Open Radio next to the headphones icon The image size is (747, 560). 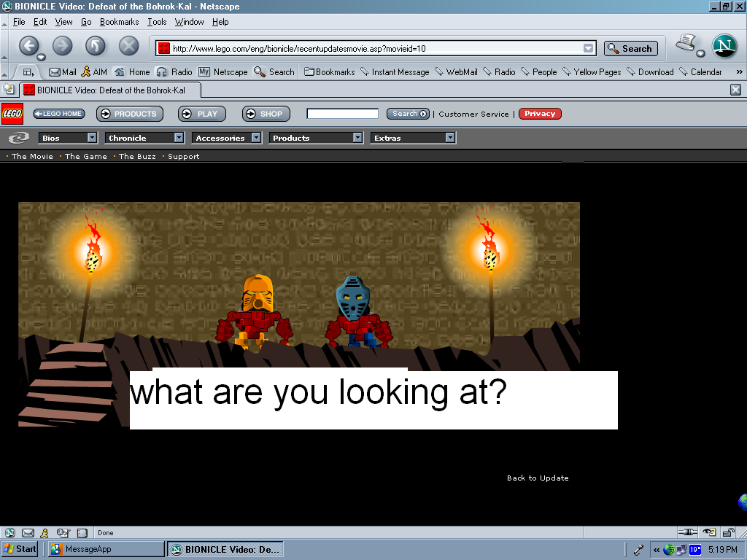(x=174, y=72)
